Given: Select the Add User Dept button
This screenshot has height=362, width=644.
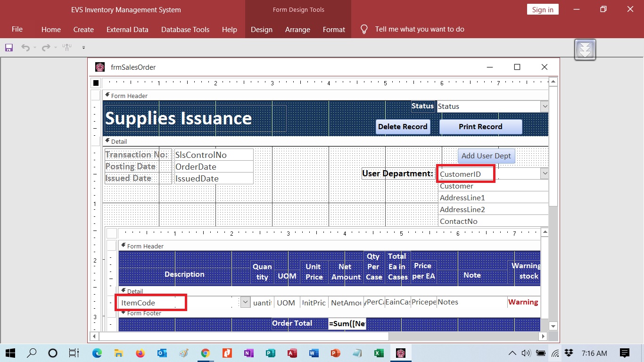Looking at the screenshot, I should [x=486, y=156].
